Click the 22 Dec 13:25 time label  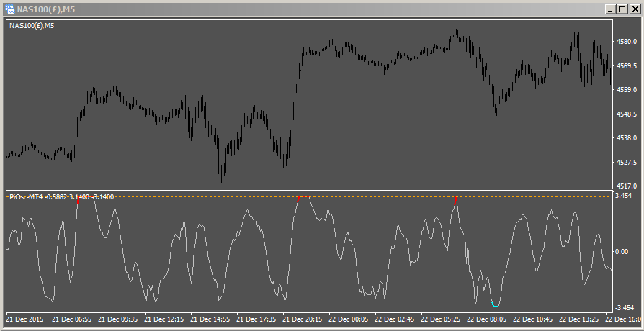click(x=578, y=319)
